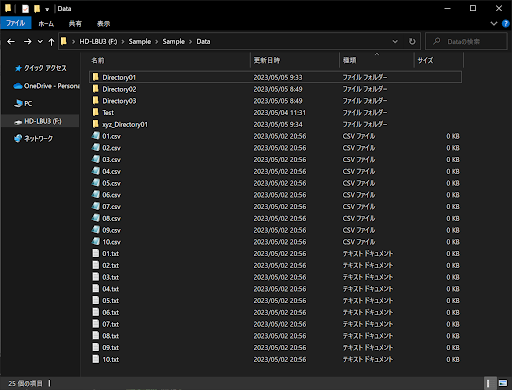The height and width of the screenshot is (390, 512).
Task: Select 02.txt file icon
Action: 96,265
